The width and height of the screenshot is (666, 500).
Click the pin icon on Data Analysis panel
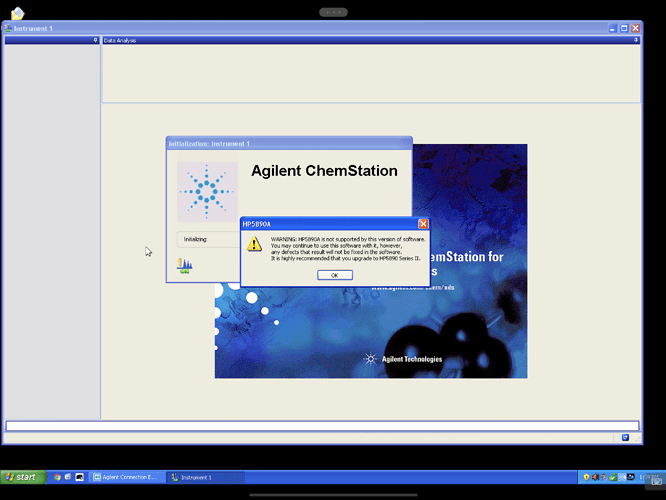(x=635, y=40)
